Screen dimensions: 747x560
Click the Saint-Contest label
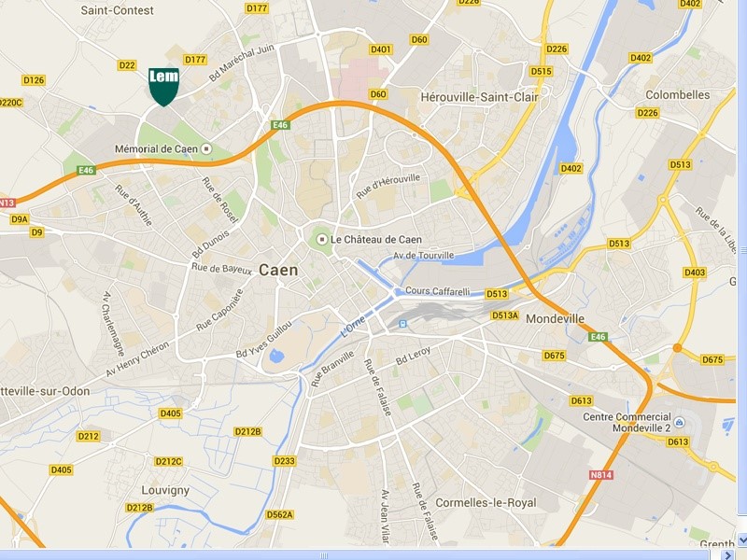point(118,10)
